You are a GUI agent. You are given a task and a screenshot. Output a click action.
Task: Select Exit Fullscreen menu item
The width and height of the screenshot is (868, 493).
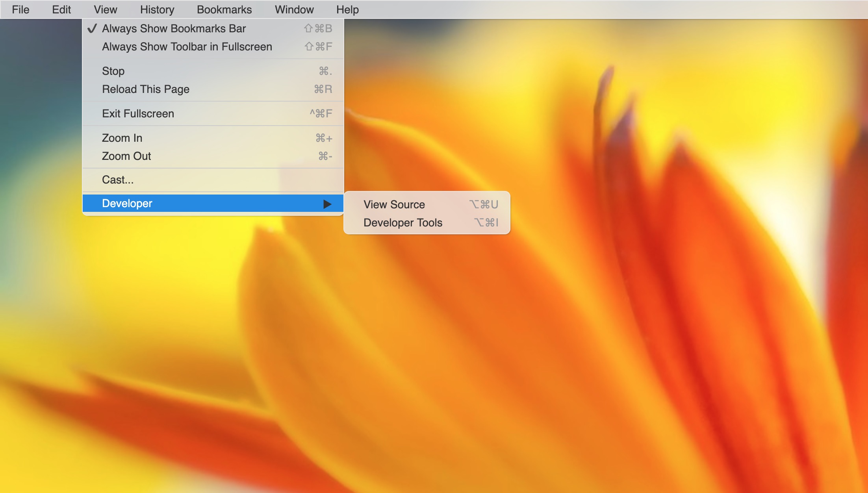point(138,113)
